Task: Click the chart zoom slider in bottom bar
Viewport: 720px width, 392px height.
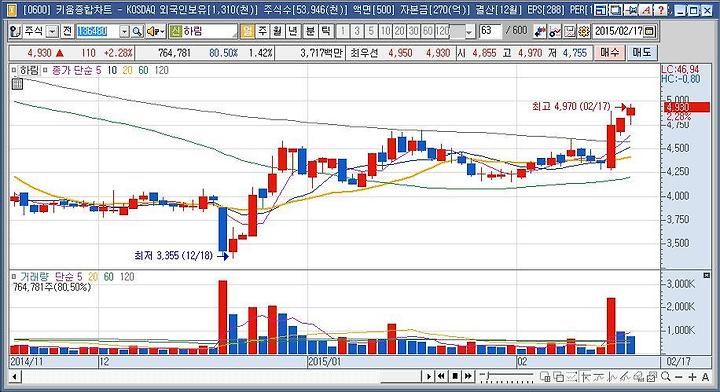Action: [x=506, y=376]
